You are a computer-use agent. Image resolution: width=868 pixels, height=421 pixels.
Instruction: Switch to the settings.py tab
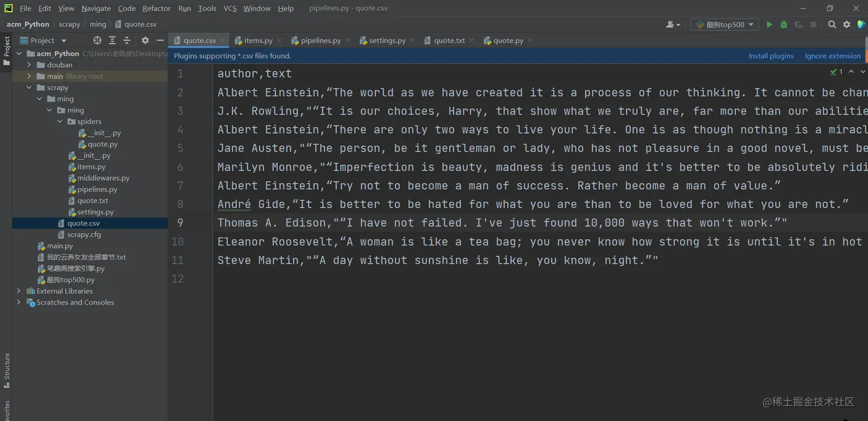(387, 40)
